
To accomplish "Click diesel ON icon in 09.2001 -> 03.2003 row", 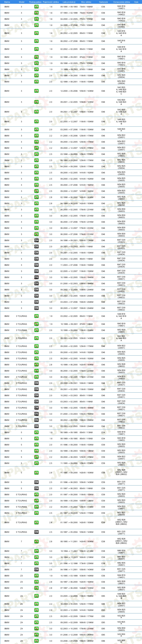I will [36, 247].
